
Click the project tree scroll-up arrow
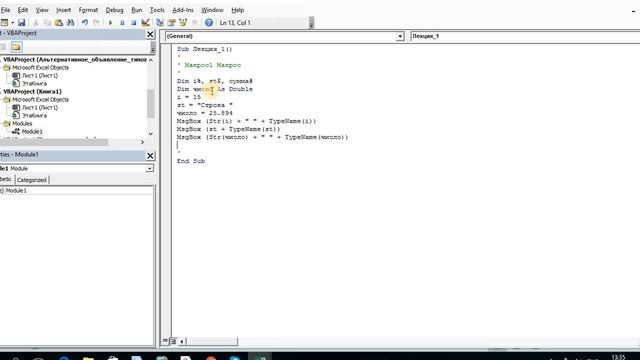click(x=151, y=60)
